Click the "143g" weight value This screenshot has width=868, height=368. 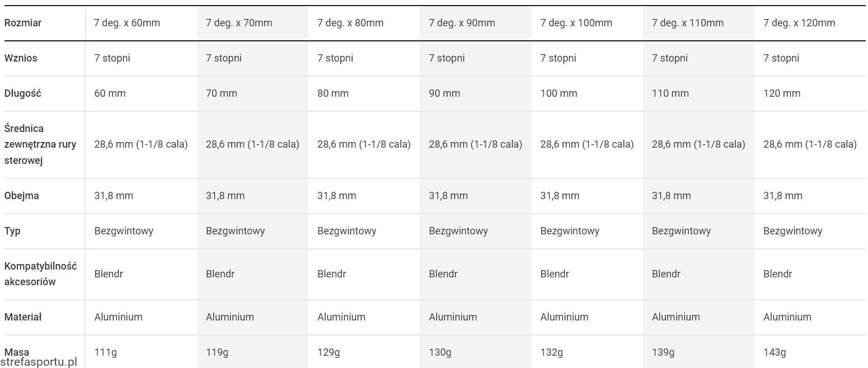point(775,352)
